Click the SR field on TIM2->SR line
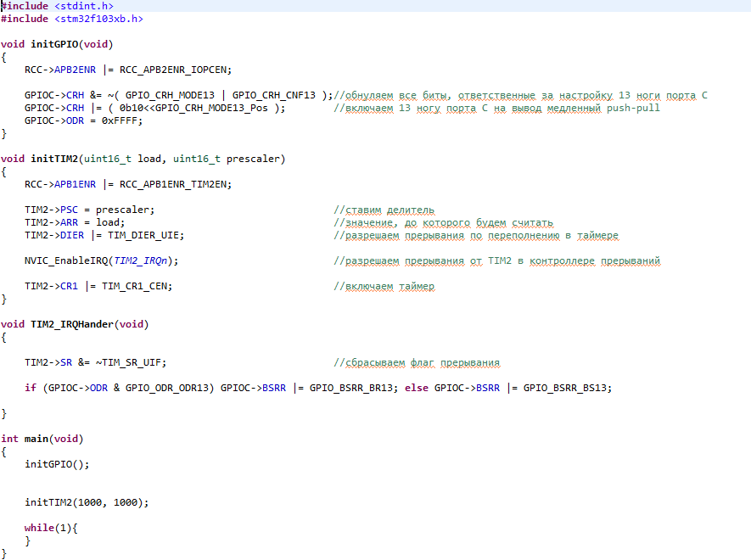Image resolution: width=751 pixels, height=560 pixels. (x=66, y=362)
